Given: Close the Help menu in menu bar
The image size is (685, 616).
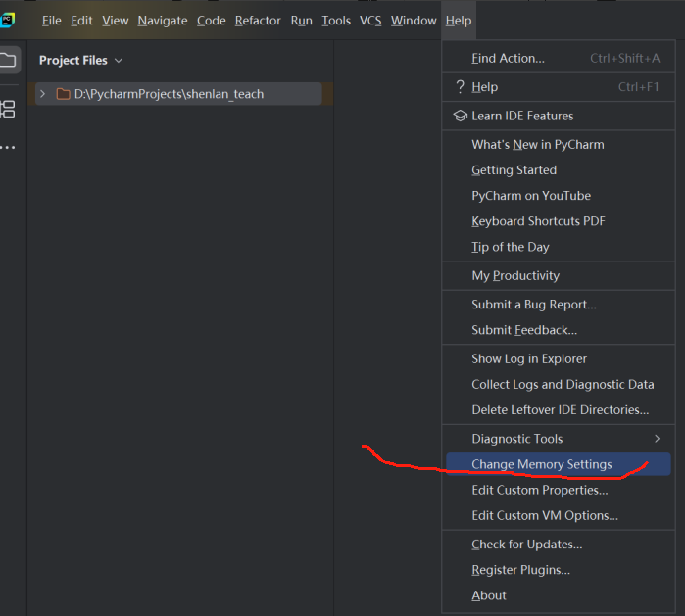Looking at the screenshot, I should [459, 21].
